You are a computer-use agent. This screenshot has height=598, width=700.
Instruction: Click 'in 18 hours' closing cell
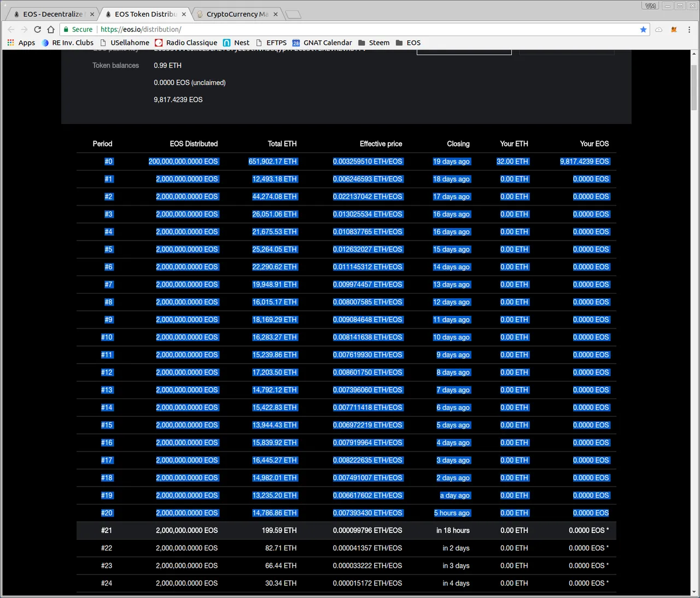pos(453,530)
